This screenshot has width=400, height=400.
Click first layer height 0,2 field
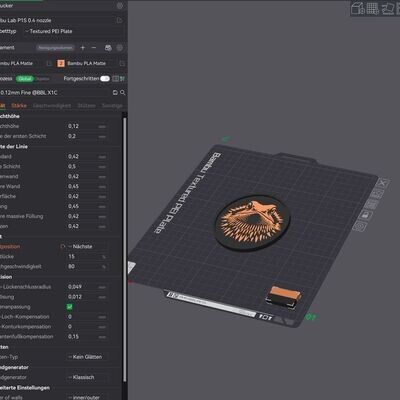pos(87,136)
